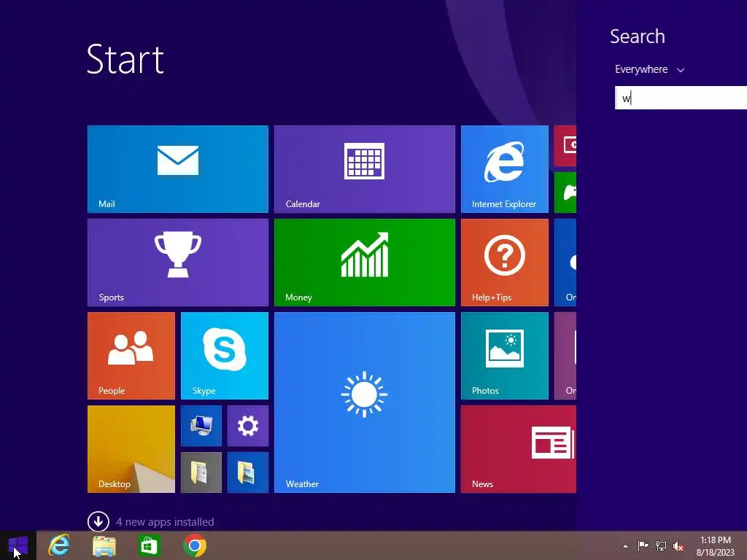Open the Sports tile
The width and height of the screenshot is (747, 560).
pyautogui.click(x=178, y=262)
